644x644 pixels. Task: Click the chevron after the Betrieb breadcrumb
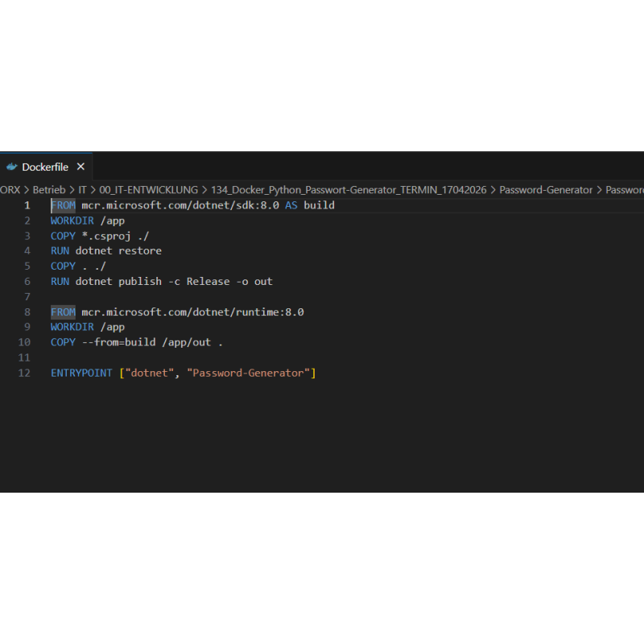pyautogui.click(x=70, y=189)
